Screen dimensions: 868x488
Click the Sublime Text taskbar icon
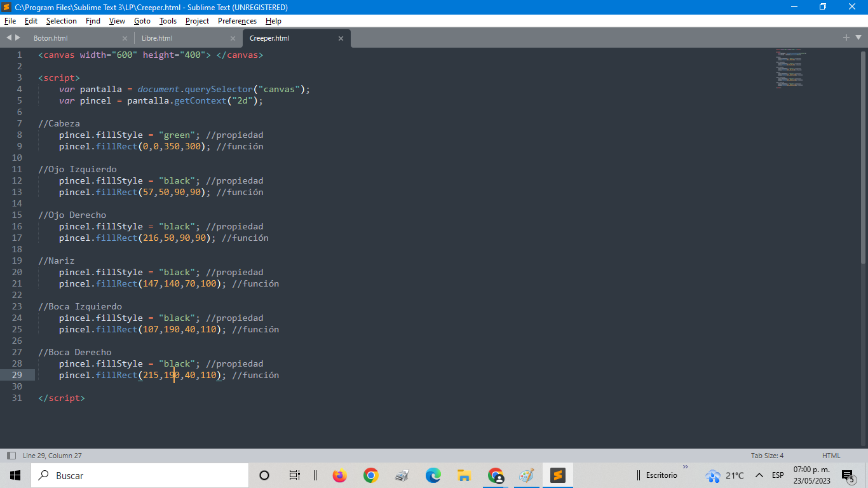pos(558,475)
